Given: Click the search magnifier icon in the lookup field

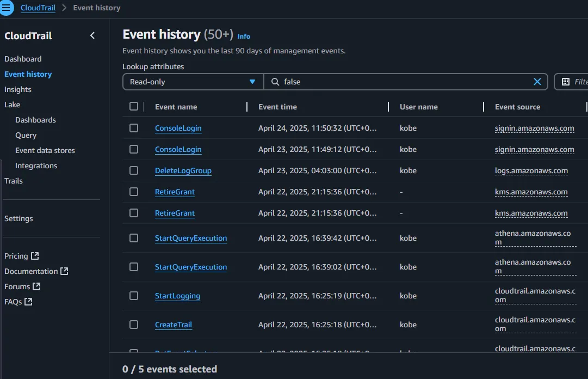Looking at the screenshot, I should pos(275,82).
